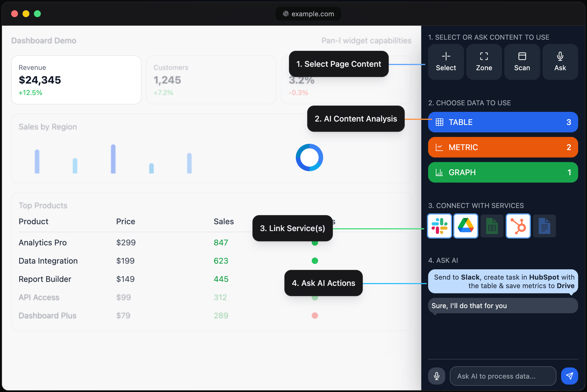
Task: Enable the Google Docs service icon
Action: (544, 226)
